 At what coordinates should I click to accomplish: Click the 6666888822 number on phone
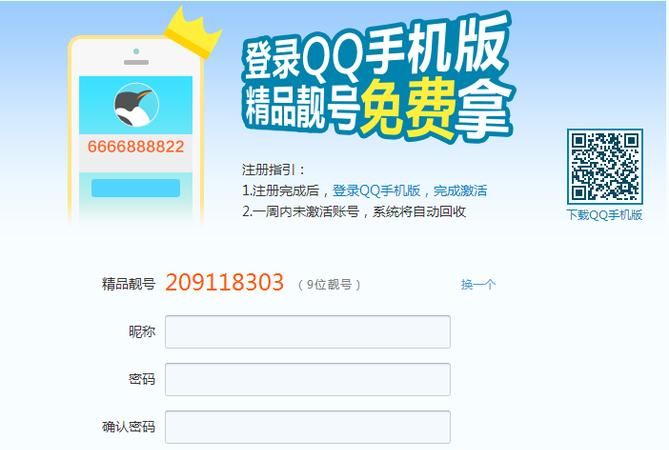136,147
